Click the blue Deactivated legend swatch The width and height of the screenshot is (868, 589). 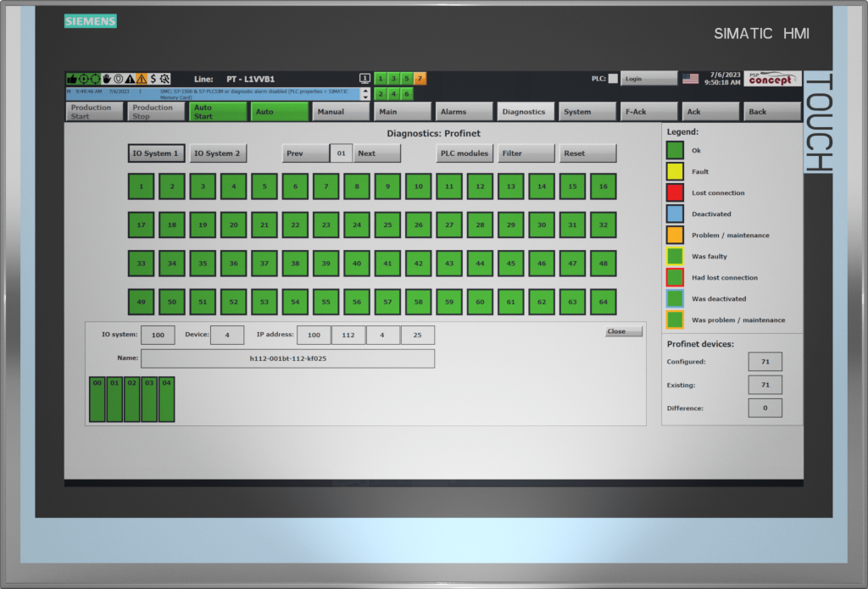[x=675, y=214]
